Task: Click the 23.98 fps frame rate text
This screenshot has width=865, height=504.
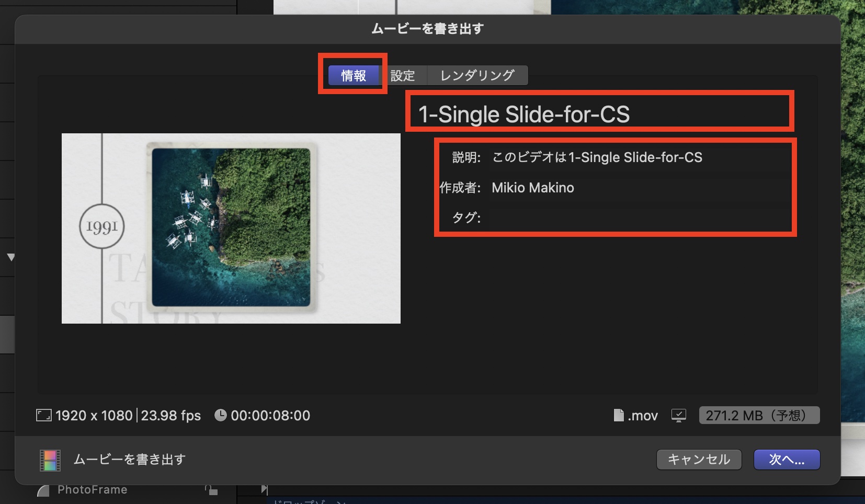Action: click(x=171, y=416)
